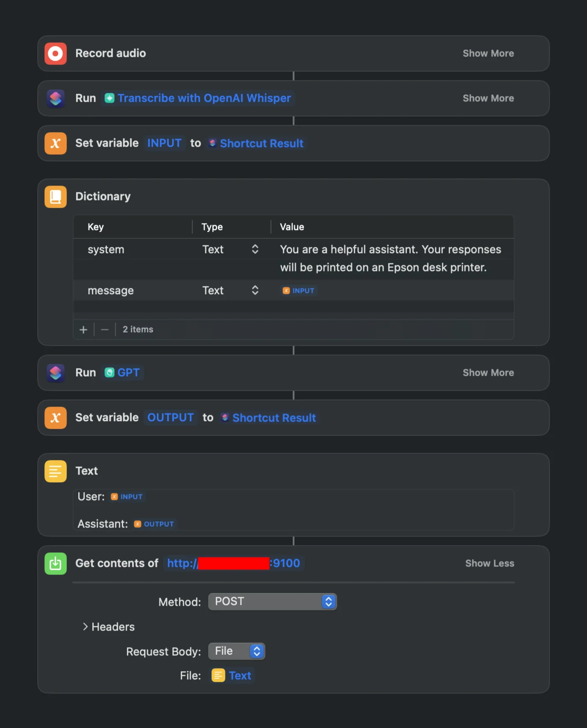Screen dimensions: 587x728
Task: Click the yellow Text action icon
Action: [x=55, y=471]
